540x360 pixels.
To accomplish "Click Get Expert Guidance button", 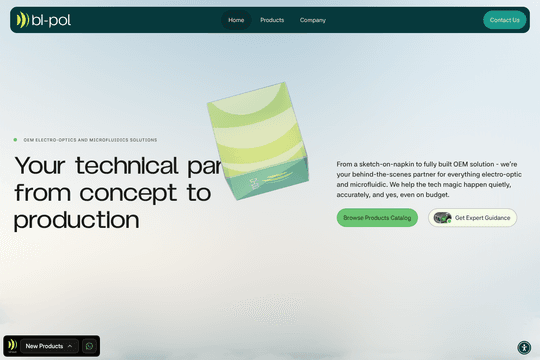I will point(472,218).
